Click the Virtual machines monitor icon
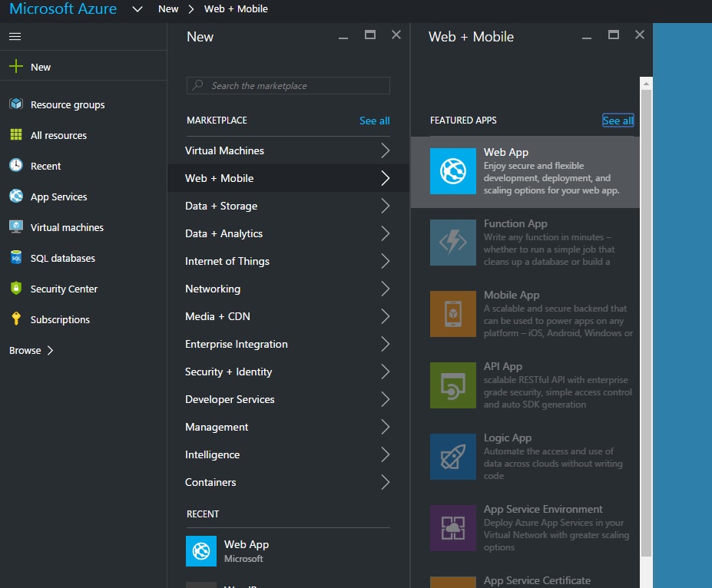Screen dimensions: 712x588 tap(16, 227)
